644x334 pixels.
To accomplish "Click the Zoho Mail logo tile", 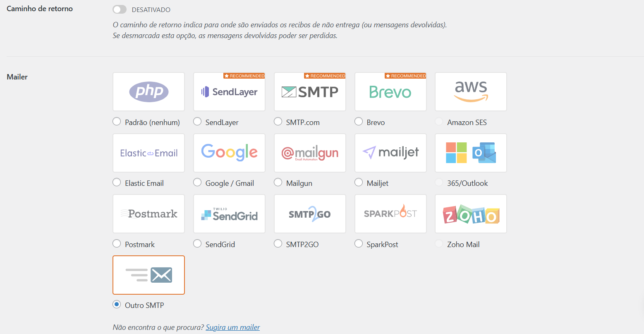I will 471,214.
